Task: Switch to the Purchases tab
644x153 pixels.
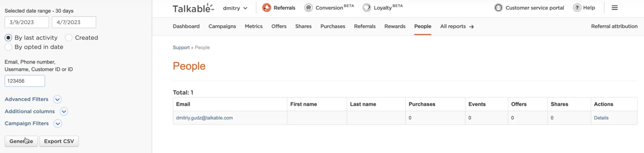Action: click(x=333, y=26)
